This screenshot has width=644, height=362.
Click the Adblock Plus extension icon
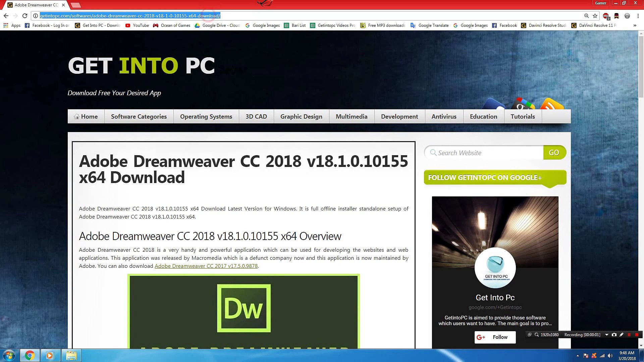coord(606,16)
